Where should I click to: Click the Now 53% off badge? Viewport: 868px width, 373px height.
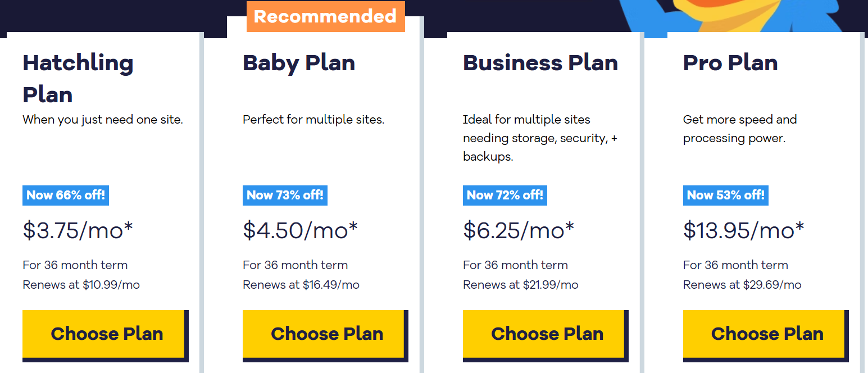tap(726, 195)
